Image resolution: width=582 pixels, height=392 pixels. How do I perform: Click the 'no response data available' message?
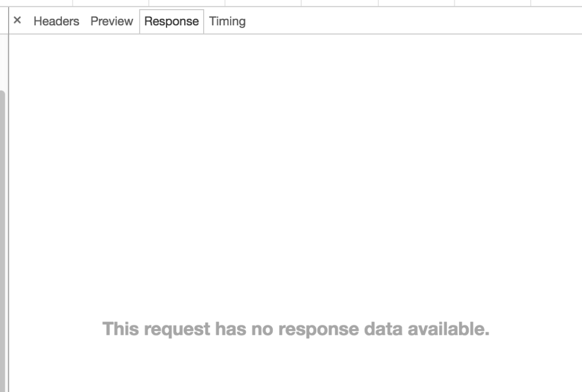[x=296, y=329]
